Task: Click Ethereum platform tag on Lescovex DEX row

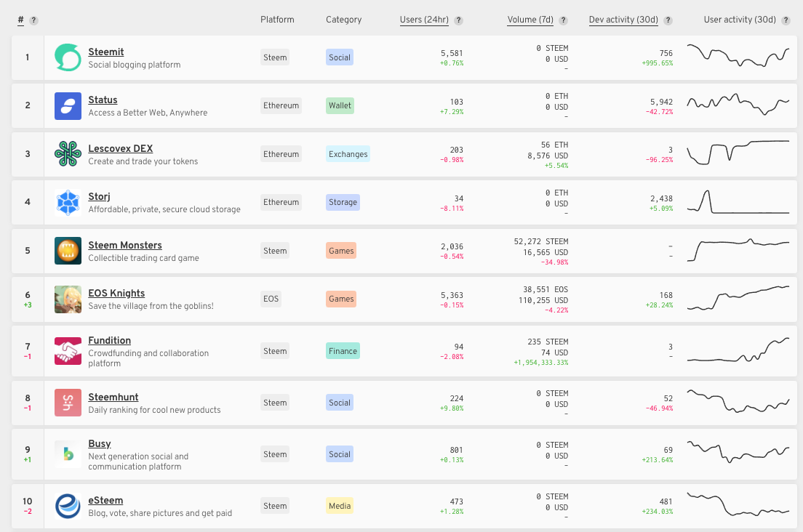Action: click(281, 154)
